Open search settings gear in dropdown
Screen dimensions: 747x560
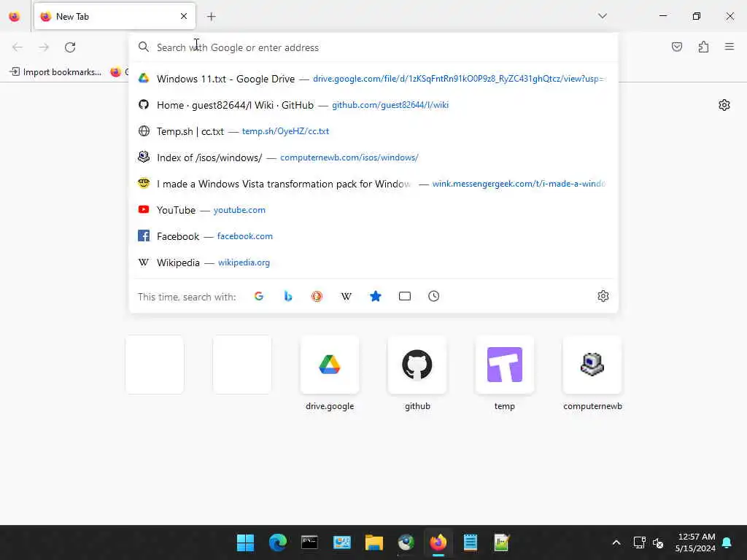[x=603, y=296]
